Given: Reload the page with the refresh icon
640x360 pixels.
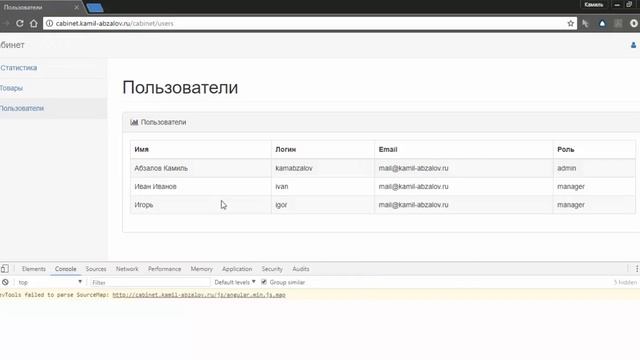Looking at the screenshot, I should click(x=20, y=23).
